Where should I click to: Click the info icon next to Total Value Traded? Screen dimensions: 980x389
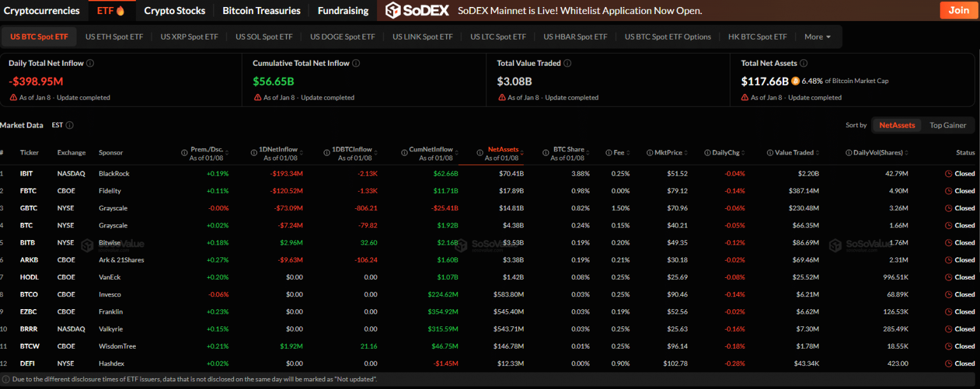point(567,63)
